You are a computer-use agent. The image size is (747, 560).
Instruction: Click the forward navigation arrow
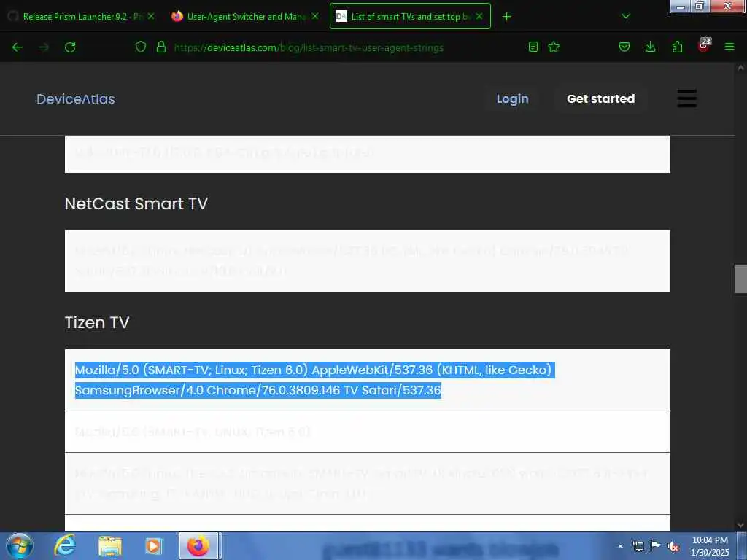point(44,47)
